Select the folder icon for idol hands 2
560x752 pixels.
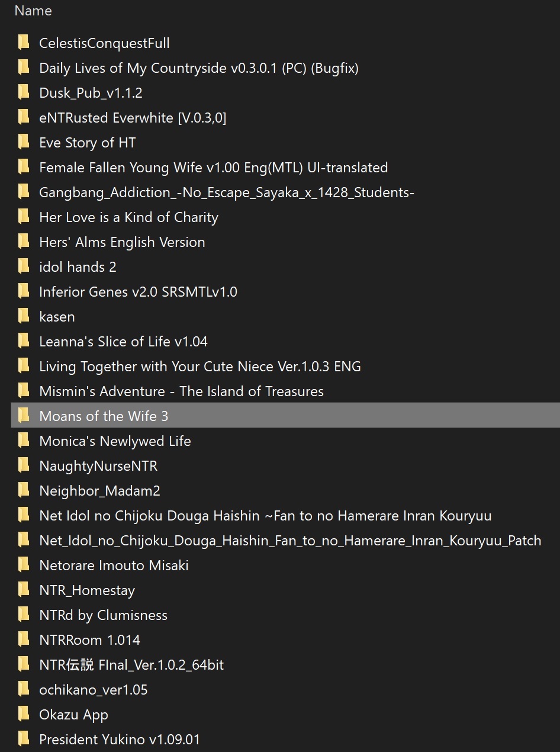(x=24, y=266)
